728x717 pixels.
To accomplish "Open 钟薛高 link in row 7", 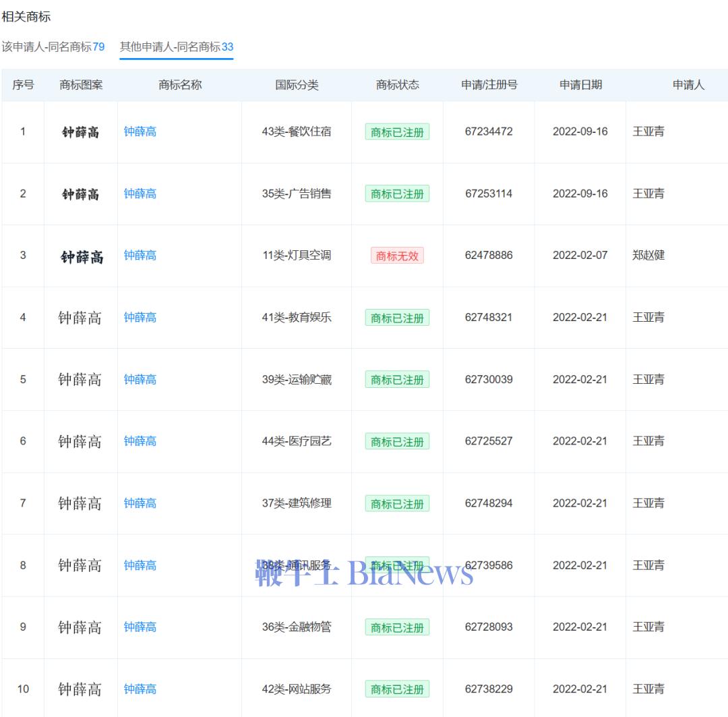I will (x=140, y=503).
